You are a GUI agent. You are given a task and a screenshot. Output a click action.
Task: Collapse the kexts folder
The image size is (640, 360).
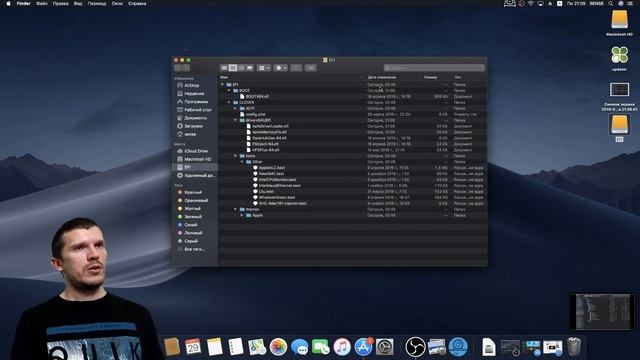pos(236,156)
